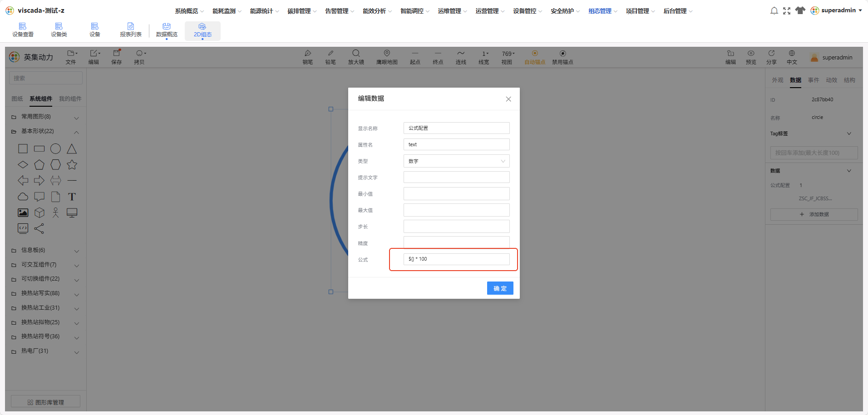Pick the 钢笔 pen tool
This screenshot has height=415, width=868.
pyautogui.click(x=308, y=57)
